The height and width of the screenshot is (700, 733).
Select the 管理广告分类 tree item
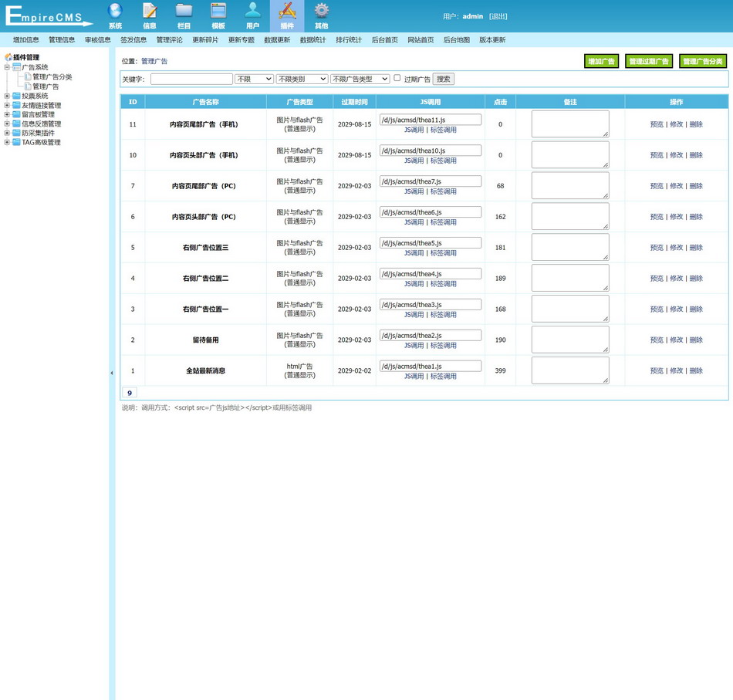coord(52,76)
